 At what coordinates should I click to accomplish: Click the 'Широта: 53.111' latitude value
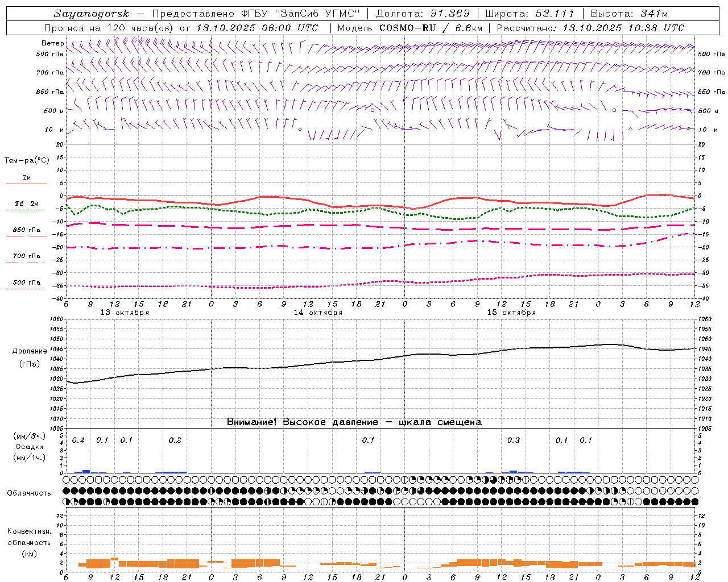pyautogui.click(x=530, y=14)
